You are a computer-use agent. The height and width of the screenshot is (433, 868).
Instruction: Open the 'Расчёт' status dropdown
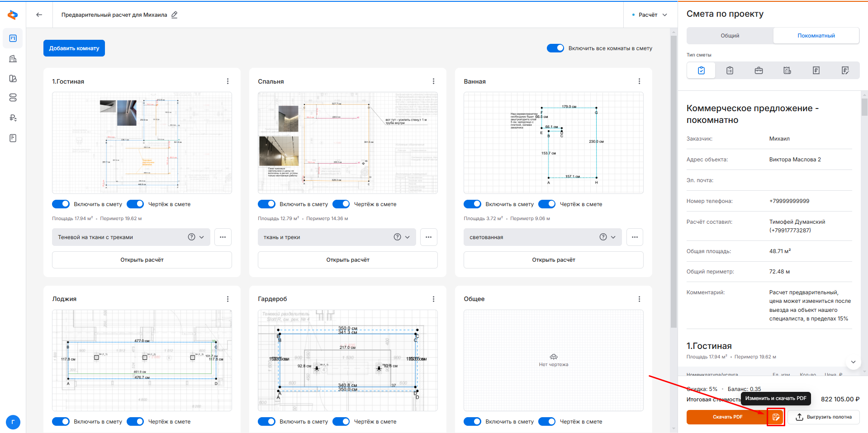tap(650, 15)
